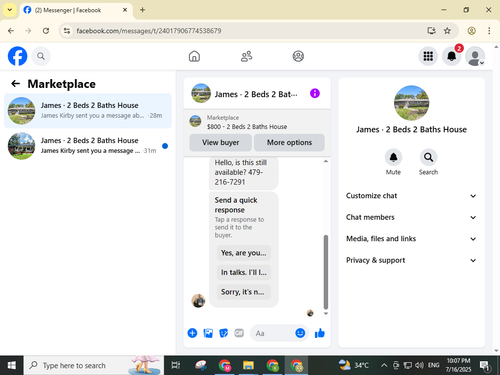Click the View buyer button
This screenshot has width=500, height=375.
(x=220, y=143)
